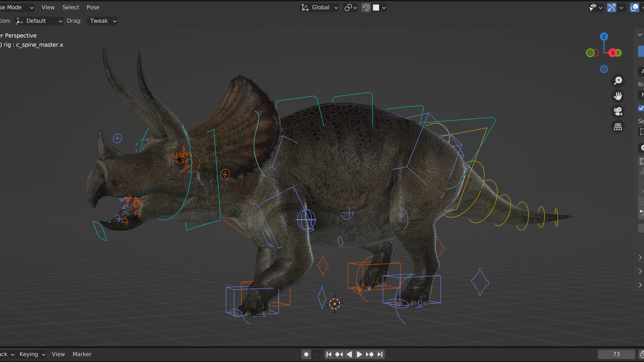Select the blue box front foot controller
This screenshot has height=362, width=644.
(252, 301)
